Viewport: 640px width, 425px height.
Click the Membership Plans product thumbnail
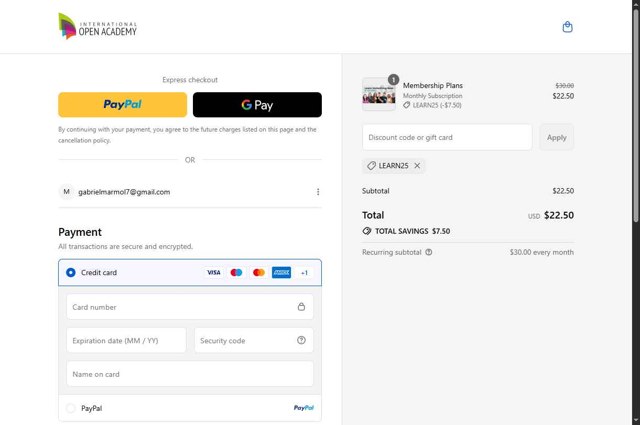coord(379,94)
